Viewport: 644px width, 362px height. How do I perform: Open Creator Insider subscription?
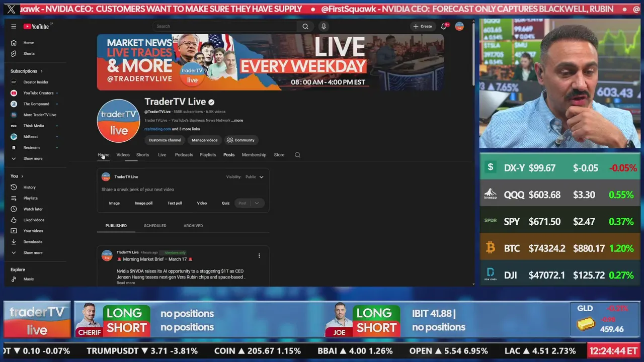(x=35, y=82)
